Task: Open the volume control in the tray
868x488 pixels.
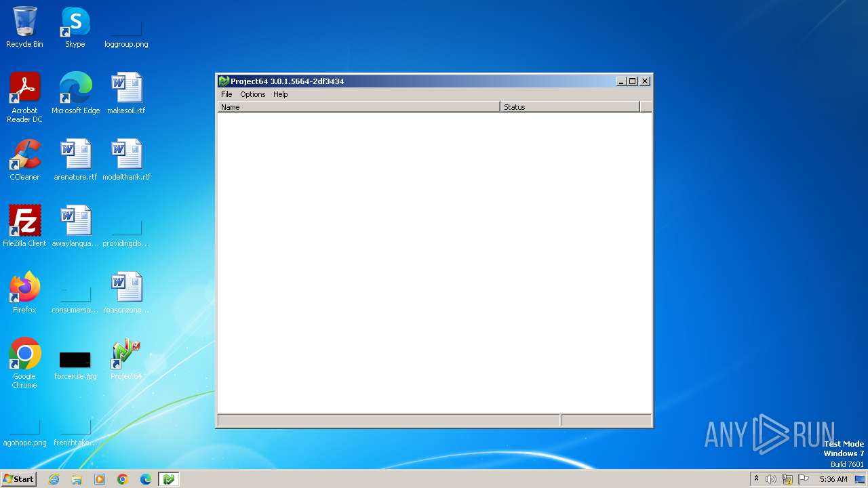Action: click(x=771, y=479)
